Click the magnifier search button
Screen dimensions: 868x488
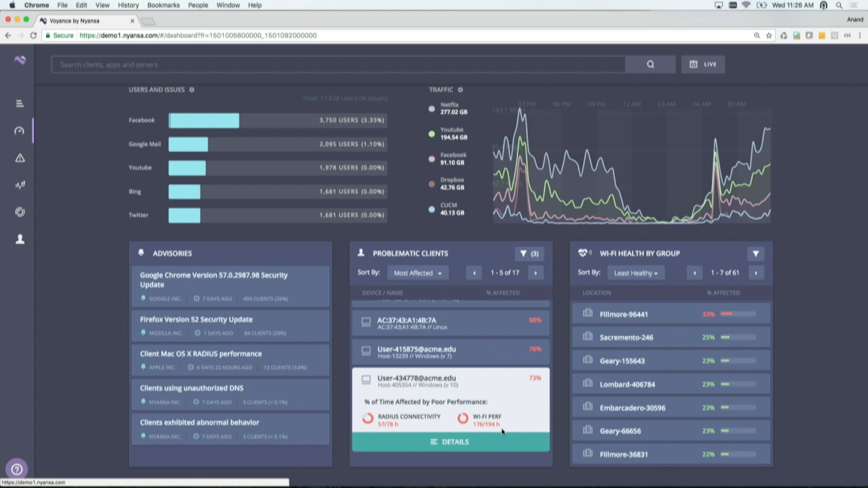click(650, 64)
